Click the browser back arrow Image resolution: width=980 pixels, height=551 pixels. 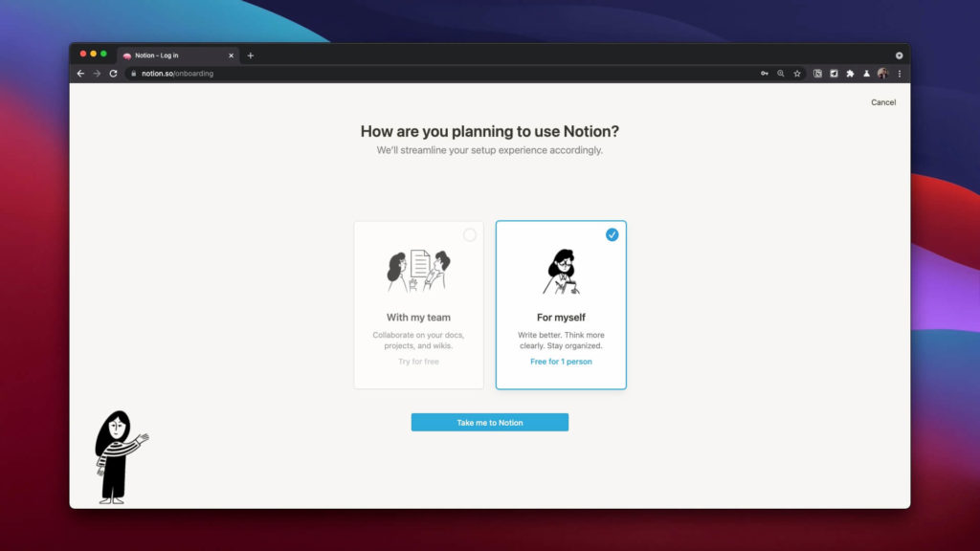point(80,73)
